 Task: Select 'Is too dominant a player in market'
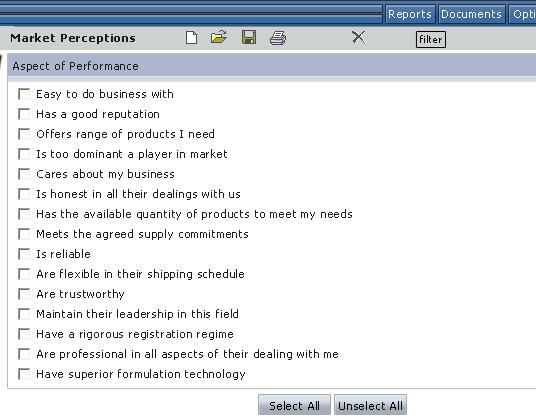pyautogui.click(x=24, y=154)
